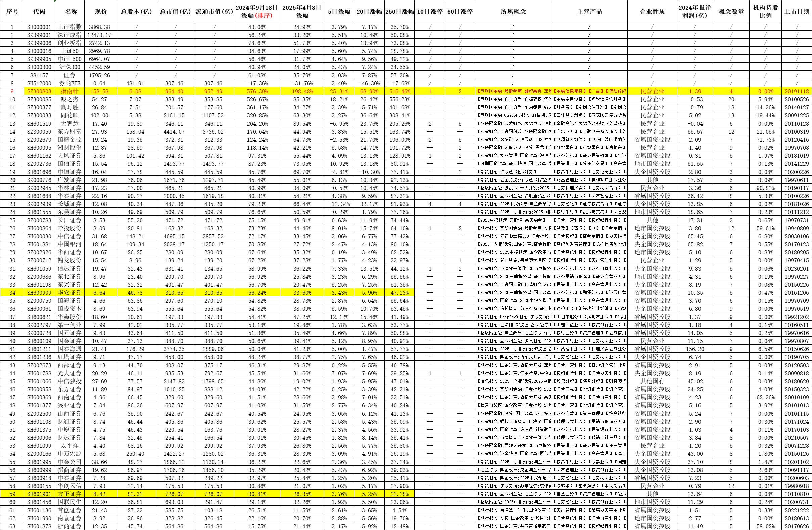
Task: Click the code cell SZ002670
Action: [39, 140]
